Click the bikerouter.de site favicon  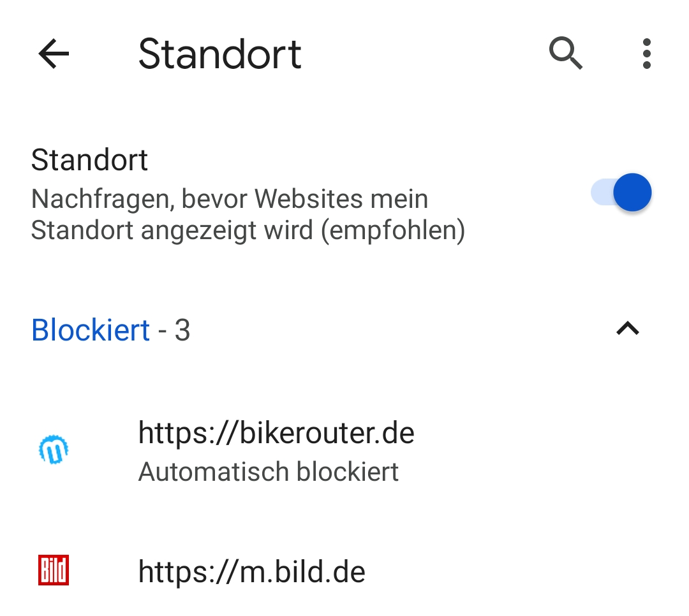(54, 450)
